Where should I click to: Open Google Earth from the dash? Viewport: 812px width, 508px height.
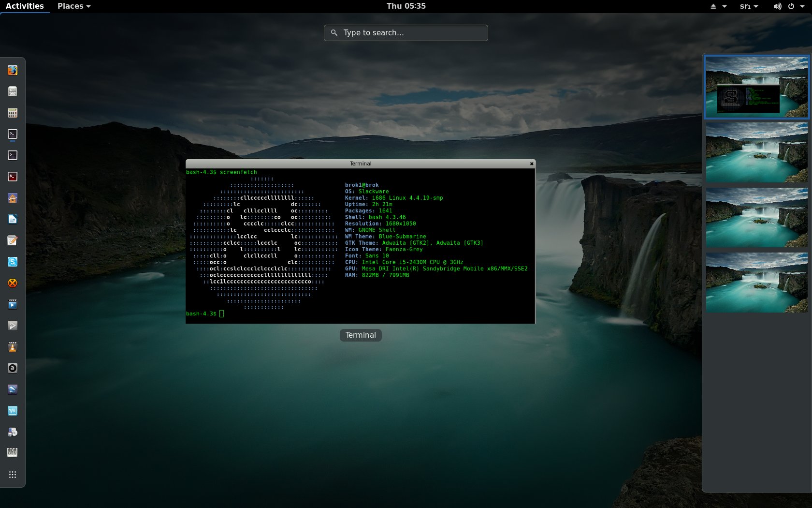point(13,389)
